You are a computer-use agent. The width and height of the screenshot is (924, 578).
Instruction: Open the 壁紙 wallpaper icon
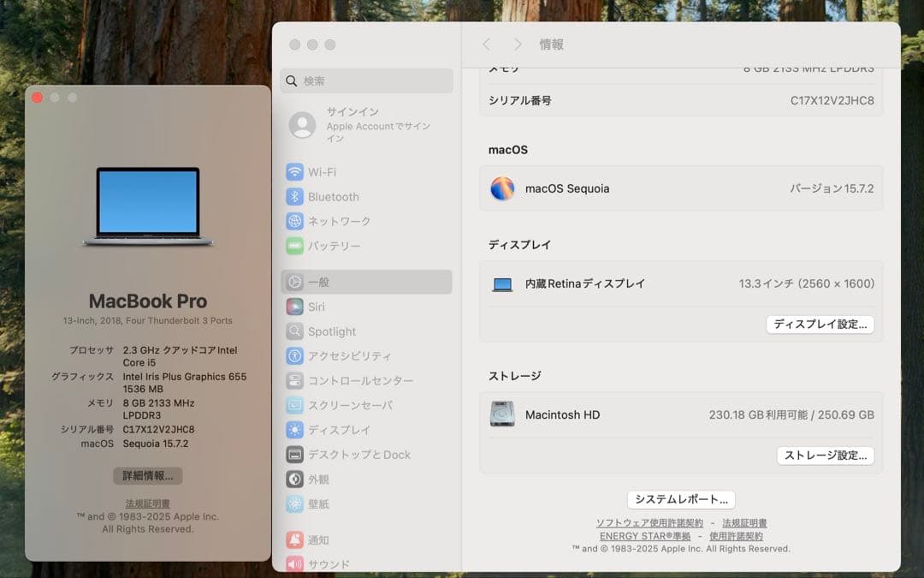point(294,504)
